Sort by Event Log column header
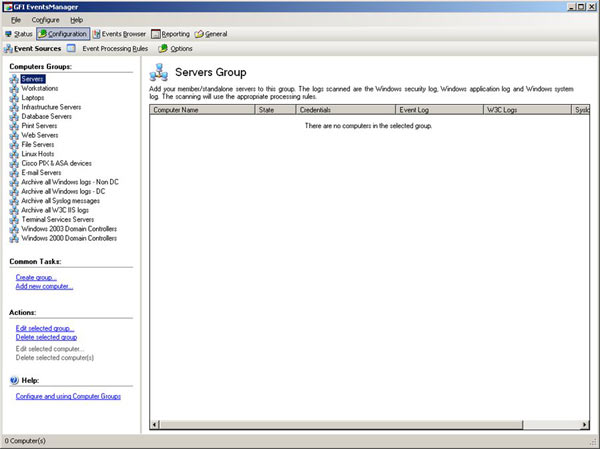 click(440, 110)
